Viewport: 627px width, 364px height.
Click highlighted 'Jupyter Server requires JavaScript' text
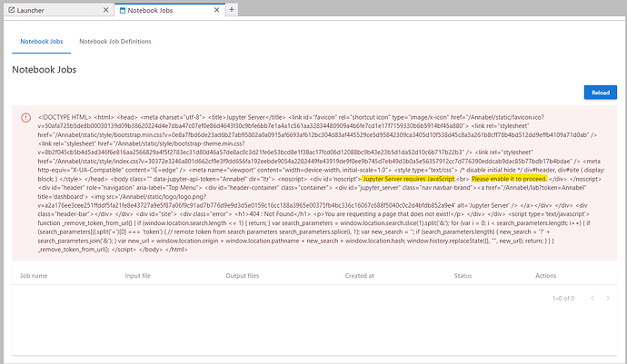click(408, 179)
